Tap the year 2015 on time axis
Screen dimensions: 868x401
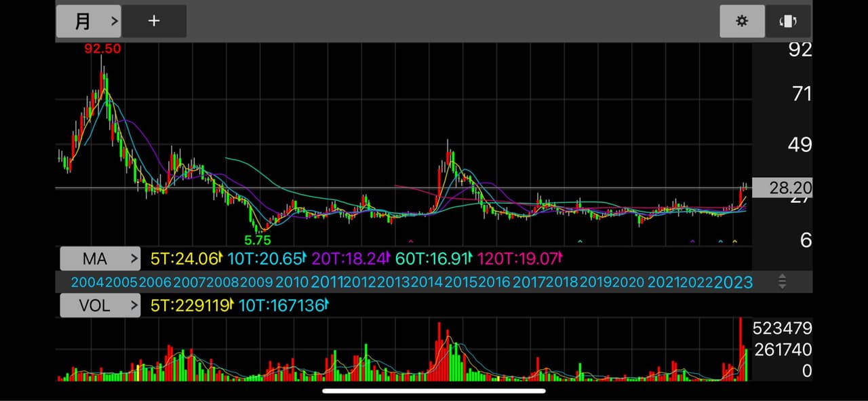460,282
